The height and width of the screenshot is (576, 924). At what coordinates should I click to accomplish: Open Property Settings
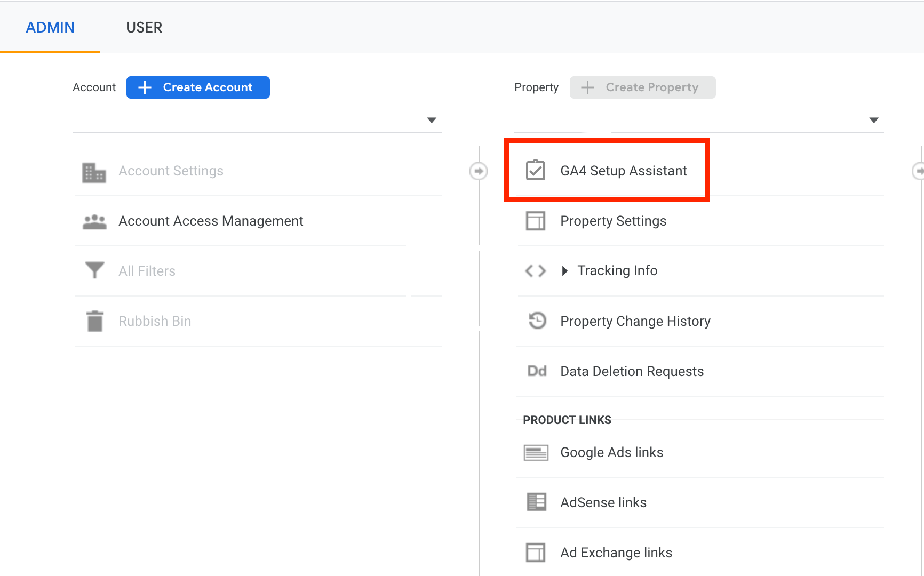(x=613, y=221)
